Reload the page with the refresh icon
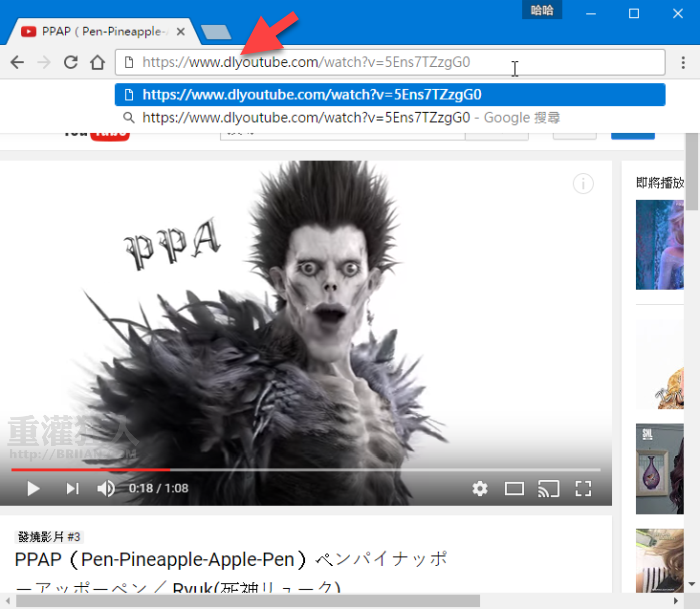Viewport: 700px width, 609px height. click(x=71, y=62)
